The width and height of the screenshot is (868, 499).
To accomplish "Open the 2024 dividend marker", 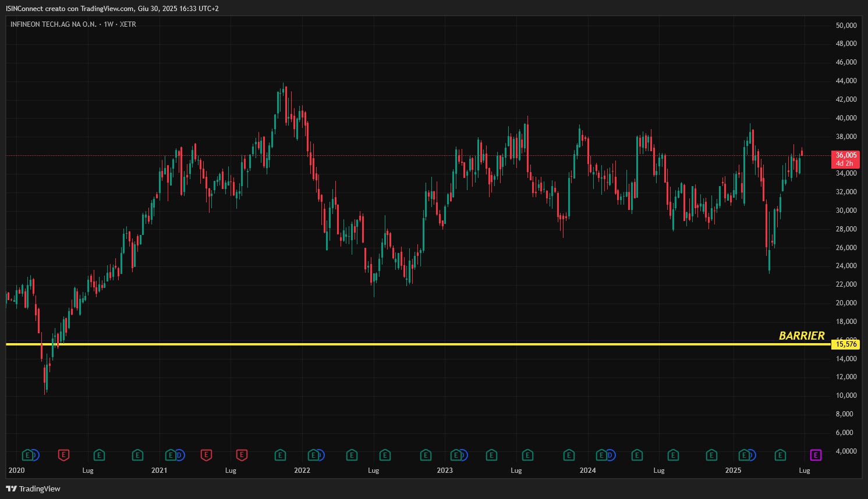I will point(610,455).
